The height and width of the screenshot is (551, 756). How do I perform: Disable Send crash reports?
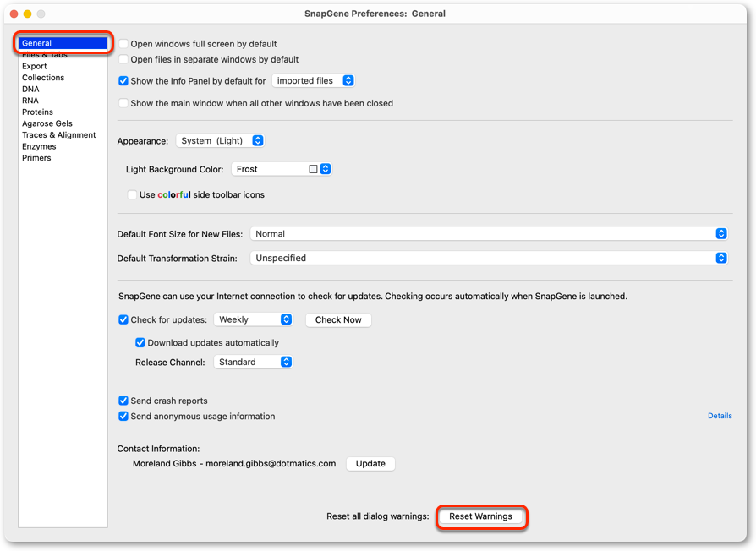tap(123, 401)
